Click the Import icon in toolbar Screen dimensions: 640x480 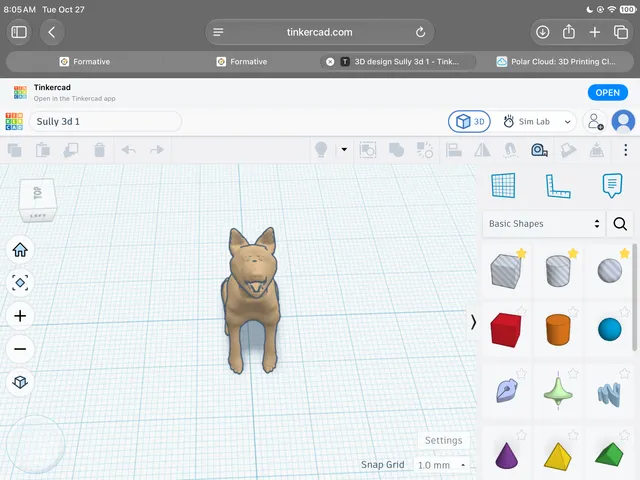568,150
